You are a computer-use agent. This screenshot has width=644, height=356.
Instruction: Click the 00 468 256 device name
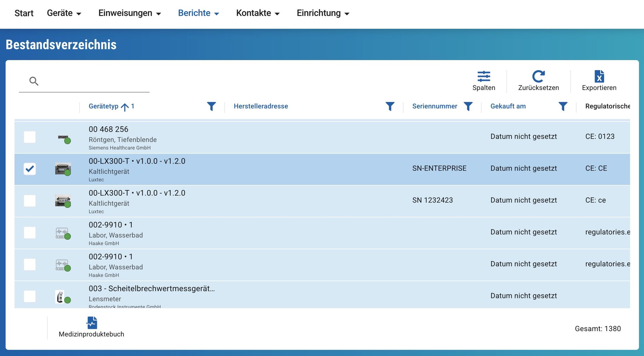(108, 129)
